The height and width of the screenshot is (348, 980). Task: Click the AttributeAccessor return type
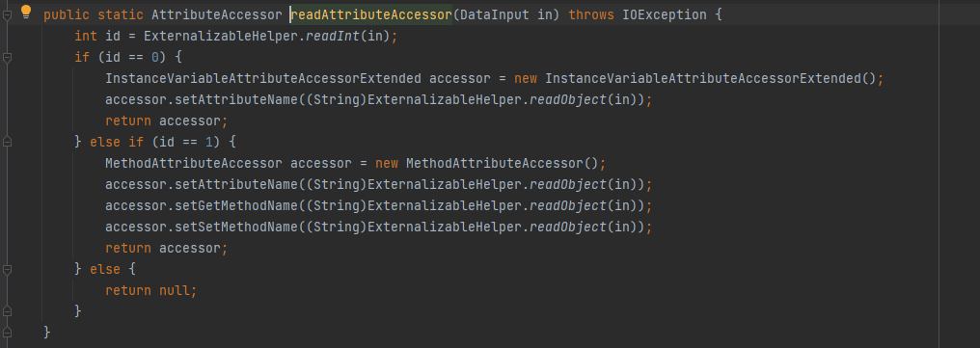pyautogui.click(x=217, y=14)
